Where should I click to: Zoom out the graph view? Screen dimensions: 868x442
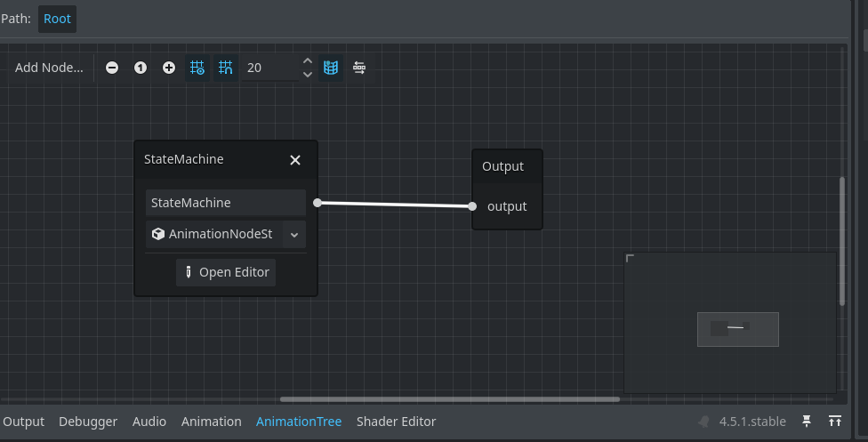pyautogui.click(x=112, y=68)
